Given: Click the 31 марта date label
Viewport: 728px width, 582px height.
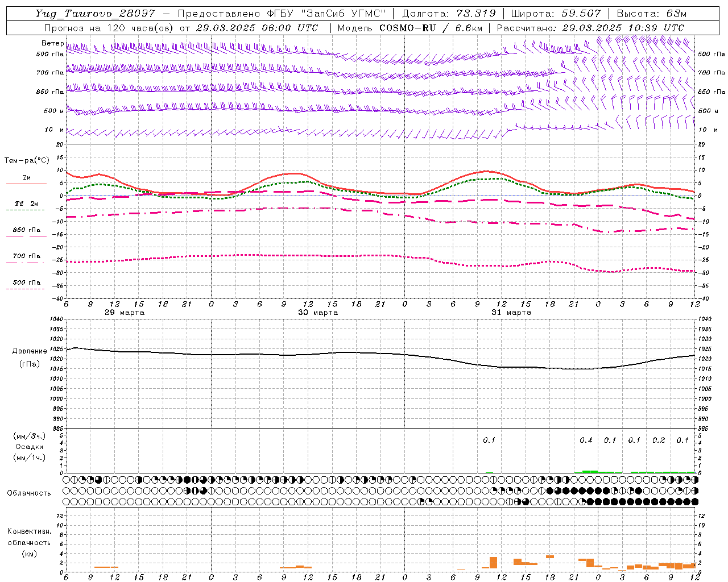Looking at the screenshot, I should pos(511,313).
